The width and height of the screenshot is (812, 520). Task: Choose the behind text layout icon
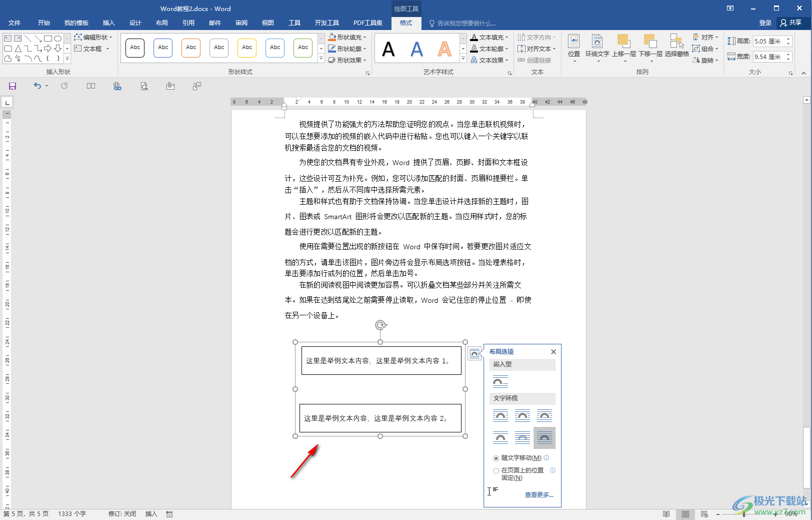pyautogui.click(x=522, y=438)
